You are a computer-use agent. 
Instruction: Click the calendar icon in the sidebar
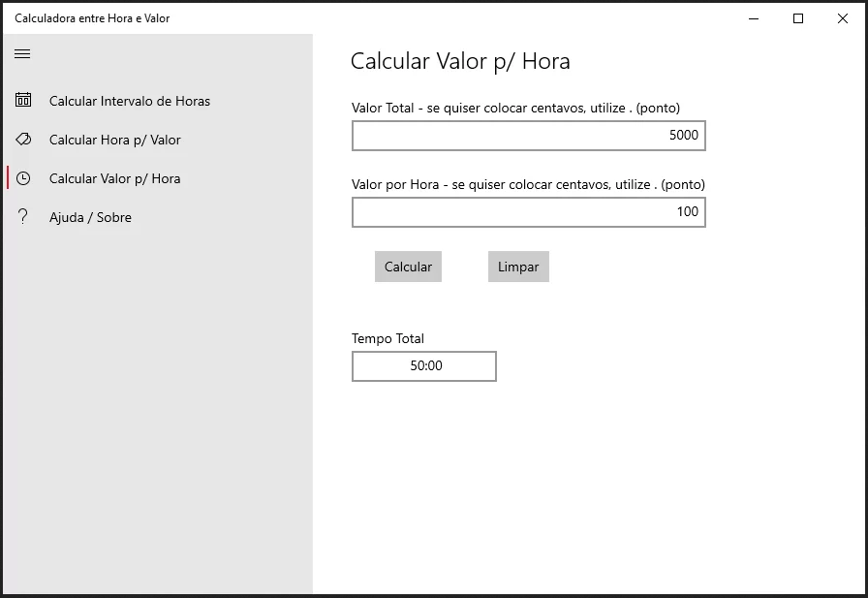[23, 100]
